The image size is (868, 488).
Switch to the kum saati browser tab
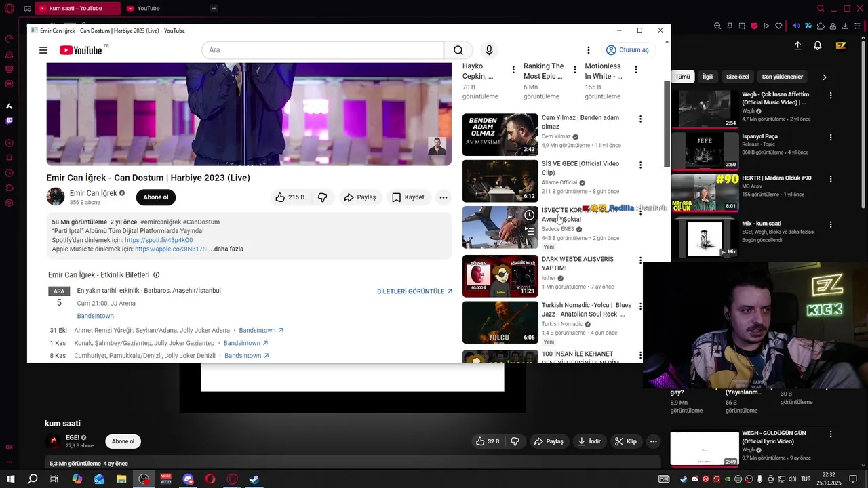tap(77, 8)
